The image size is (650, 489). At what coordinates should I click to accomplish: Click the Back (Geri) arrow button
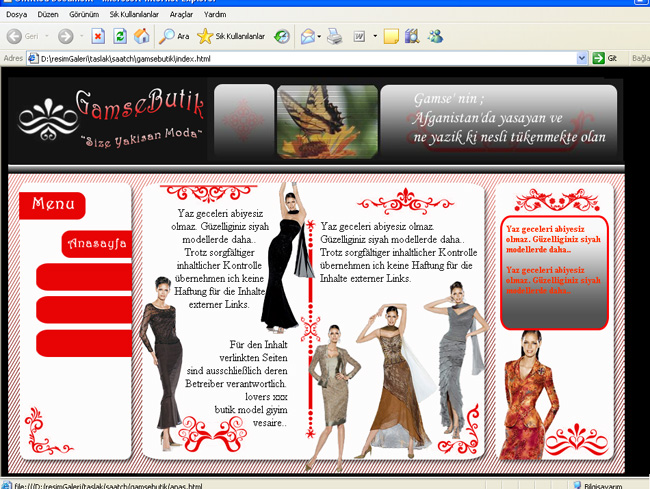click(14, 36)
